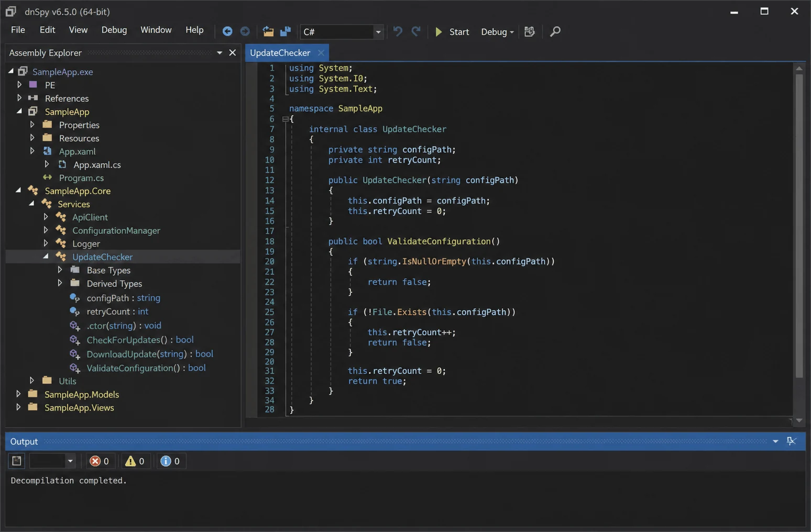811x532 pixels.
Task: Click the configPath field icon
Action: (74, 297)
